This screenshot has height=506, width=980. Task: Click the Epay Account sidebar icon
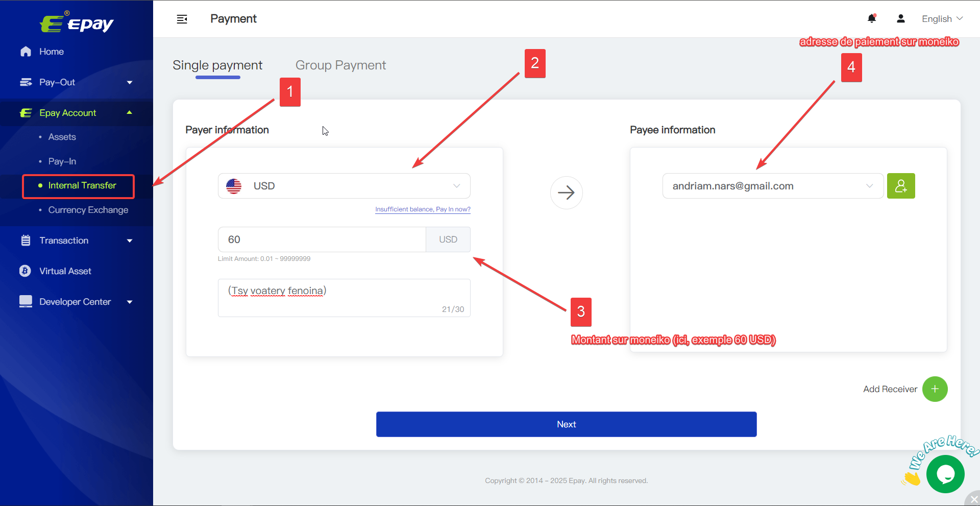click(26, 113)
